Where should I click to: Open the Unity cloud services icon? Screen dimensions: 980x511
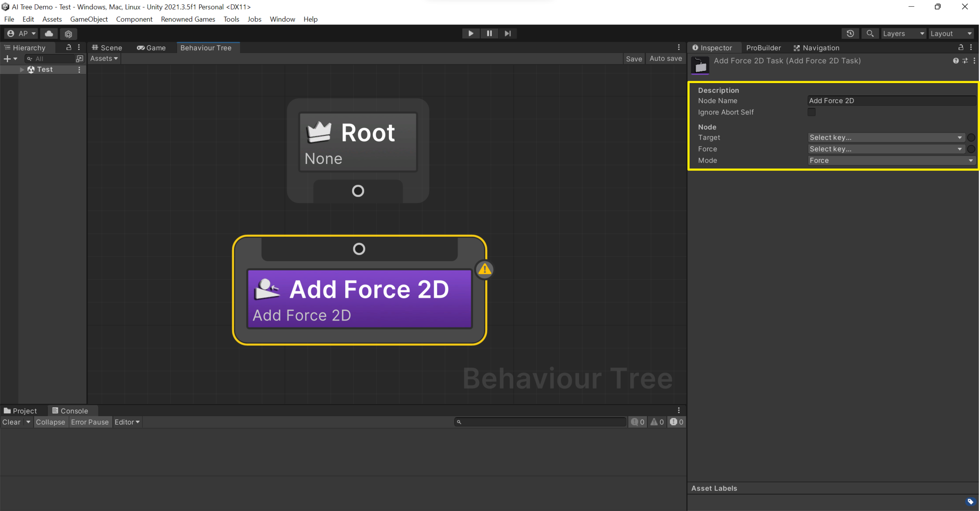coord(49,33)
